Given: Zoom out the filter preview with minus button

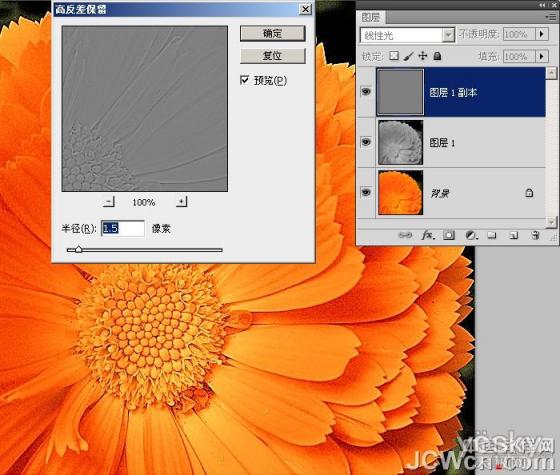Looking at the screenshot, I should click(x=109, y=202).
